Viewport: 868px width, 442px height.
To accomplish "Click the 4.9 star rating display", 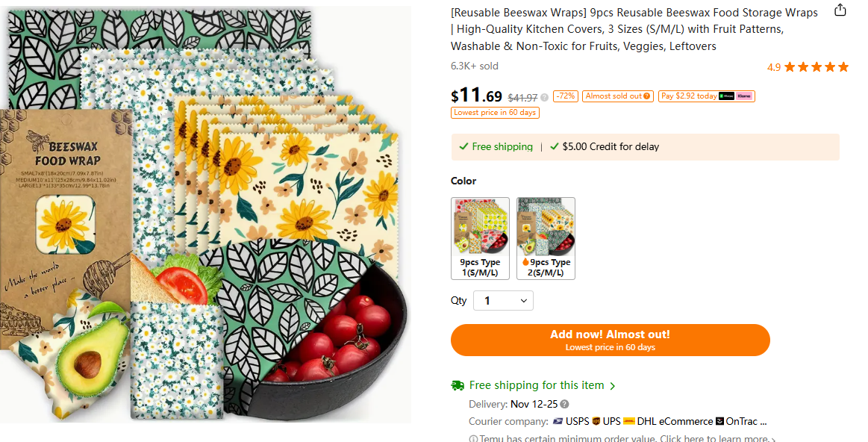I will click(x=807, y=67).
